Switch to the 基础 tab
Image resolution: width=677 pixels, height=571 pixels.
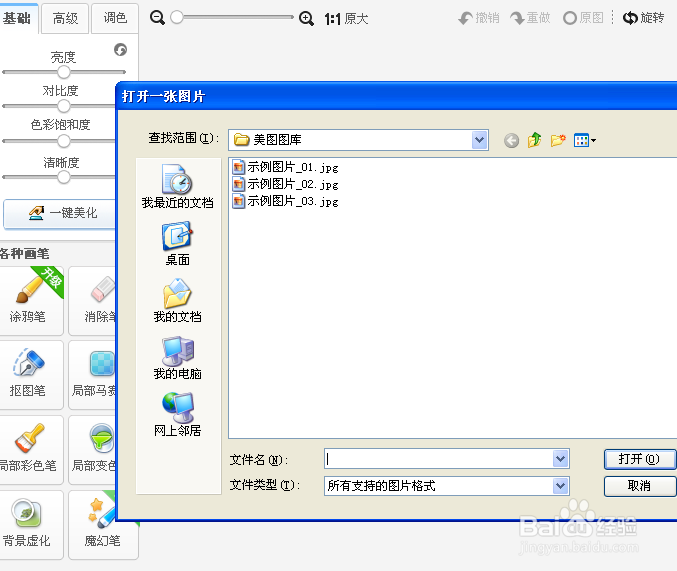pyautogui.click(x=19, y=18)
